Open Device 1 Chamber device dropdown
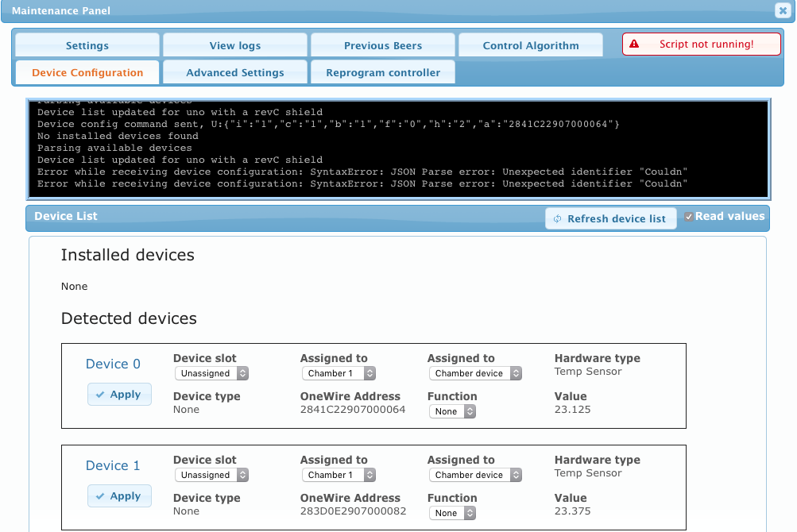Screen dimensions: 797x532 (x=475, y=475)
